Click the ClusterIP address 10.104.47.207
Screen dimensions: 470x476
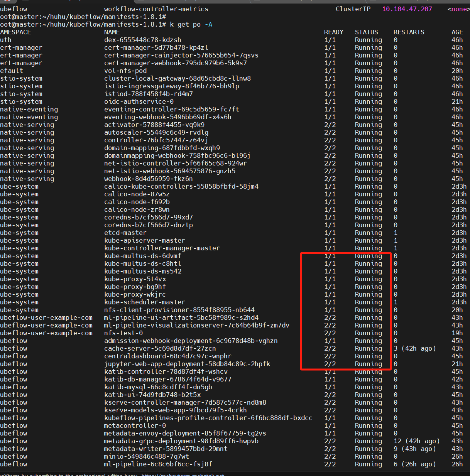[x=407, y=9]
